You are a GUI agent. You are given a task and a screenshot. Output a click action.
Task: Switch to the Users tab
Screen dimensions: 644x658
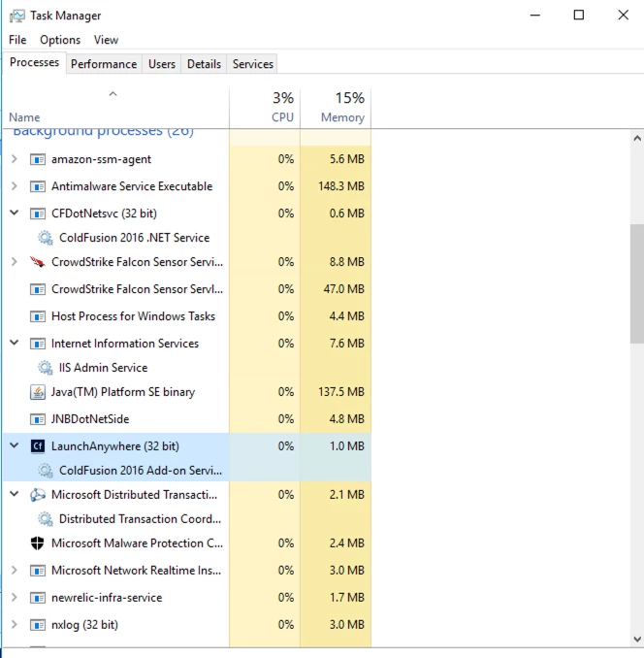162,64
